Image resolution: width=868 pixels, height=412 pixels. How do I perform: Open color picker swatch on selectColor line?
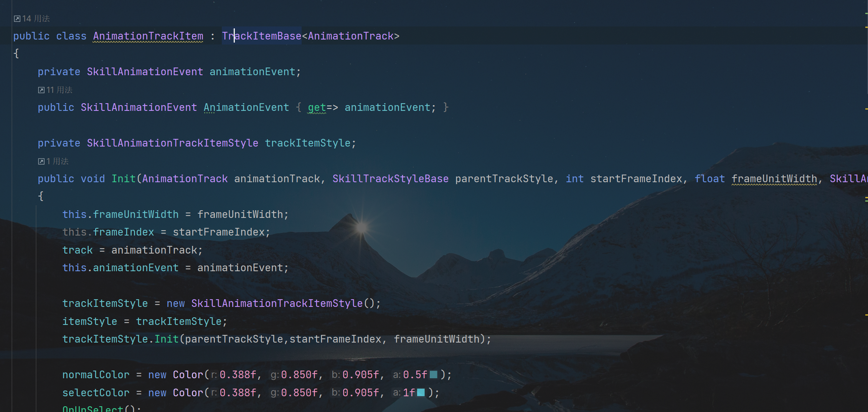[421, 393]
